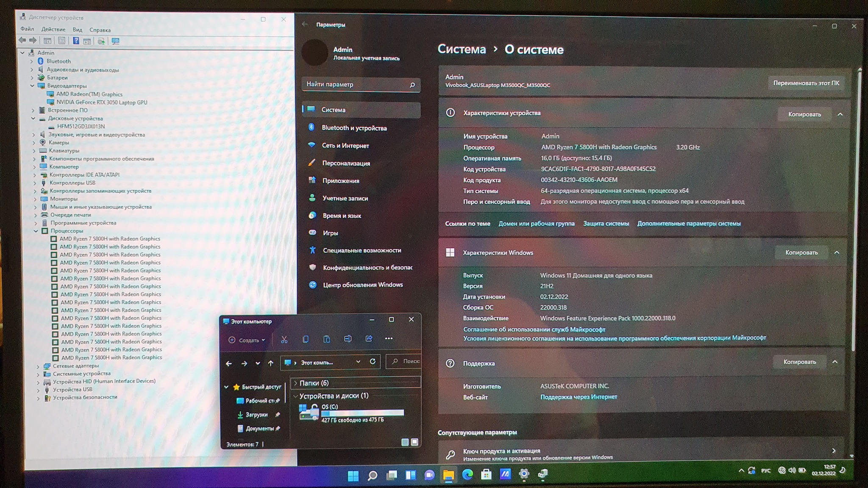Open Центр обновления Windows in sidebar
868x488 pixels.
click(x=361, y=285)
